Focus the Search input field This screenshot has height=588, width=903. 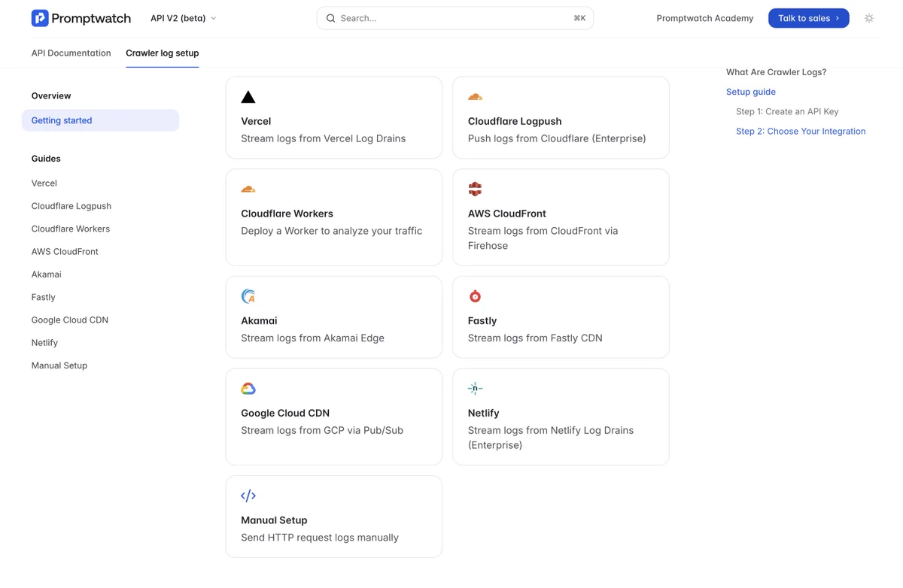455,18
